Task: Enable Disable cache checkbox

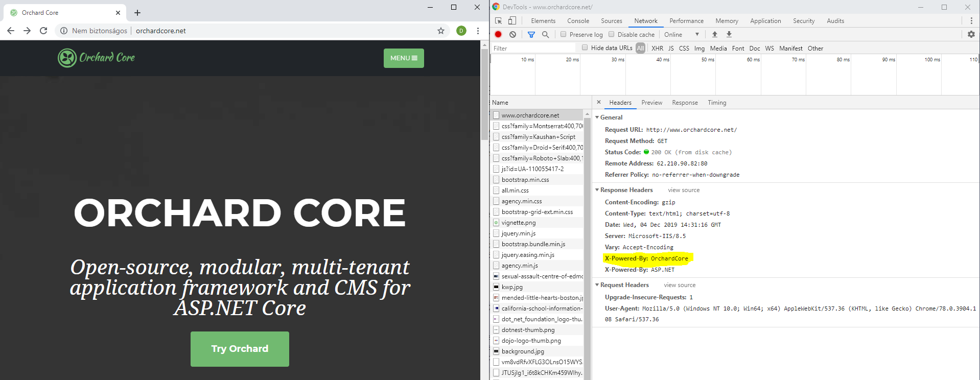Action: pos(611,34)
